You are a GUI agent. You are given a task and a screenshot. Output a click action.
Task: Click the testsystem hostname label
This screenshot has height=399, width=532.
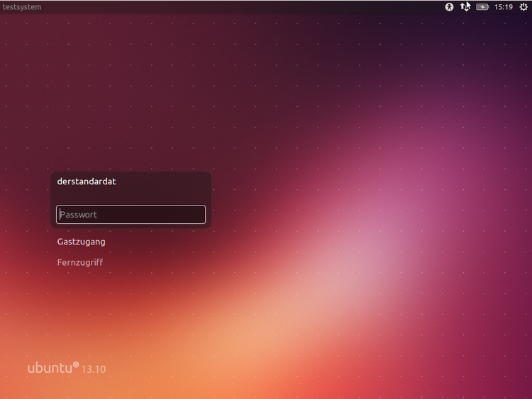tap(22, 7)
